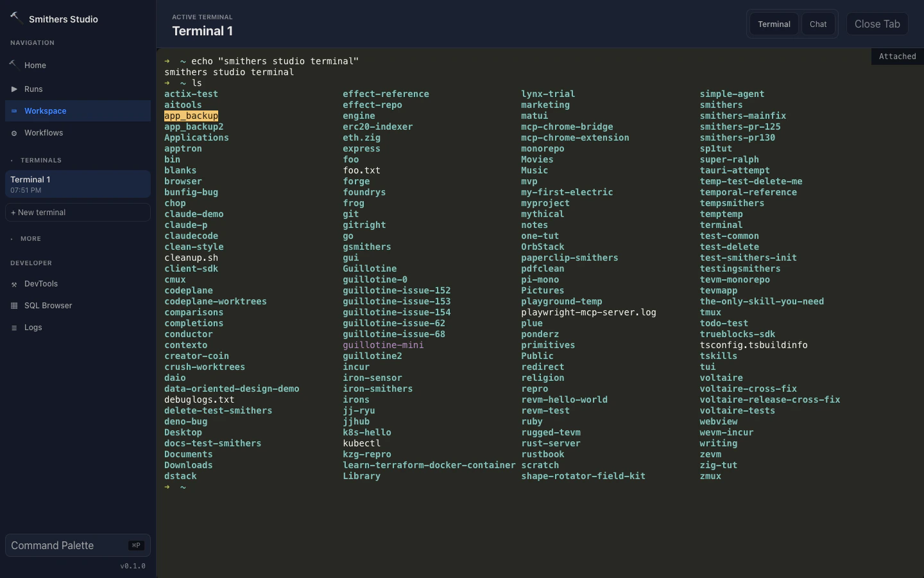Click the + New terminal button

pyautogui.click(x=78, y=213)
